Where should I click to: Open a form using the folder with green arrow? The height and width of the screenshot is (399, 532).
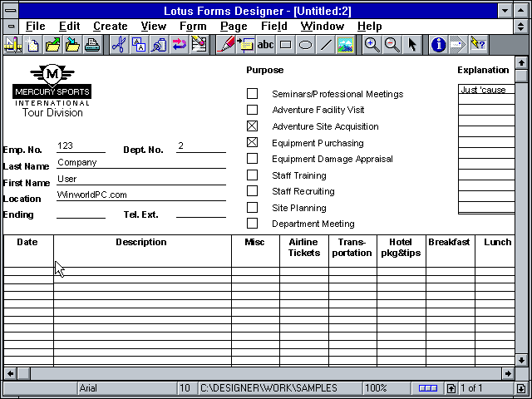[x=52, y=45]
